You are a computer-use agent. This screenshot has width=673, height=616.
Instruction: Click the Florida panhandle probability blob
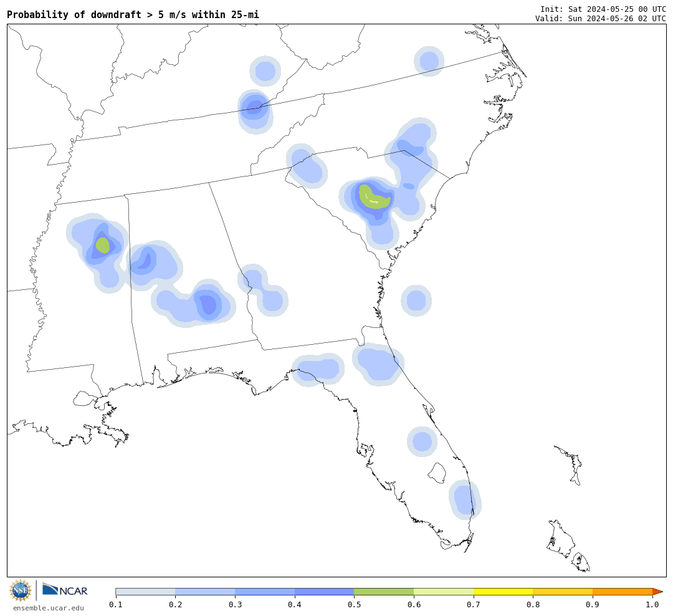[x=318, y=370]
